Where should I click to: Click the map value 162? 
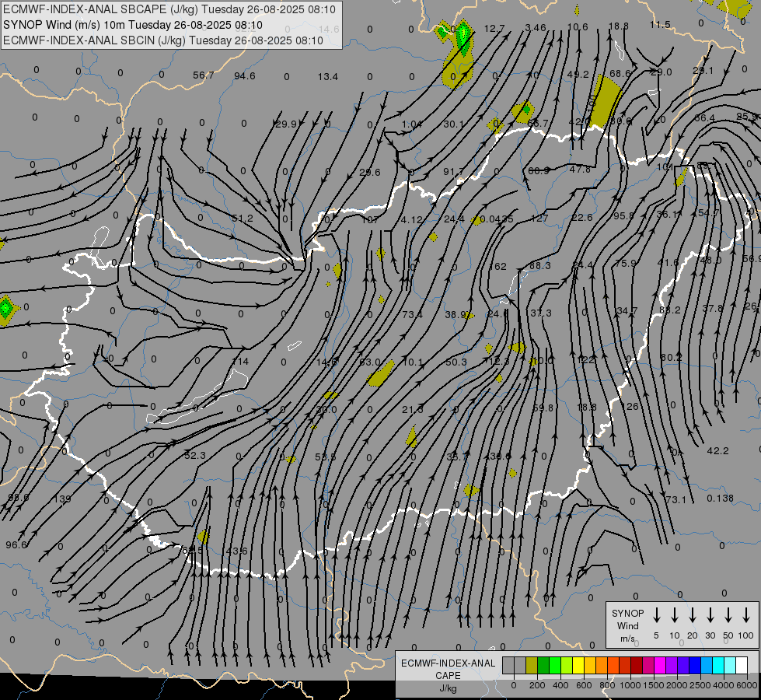(497, 267)
